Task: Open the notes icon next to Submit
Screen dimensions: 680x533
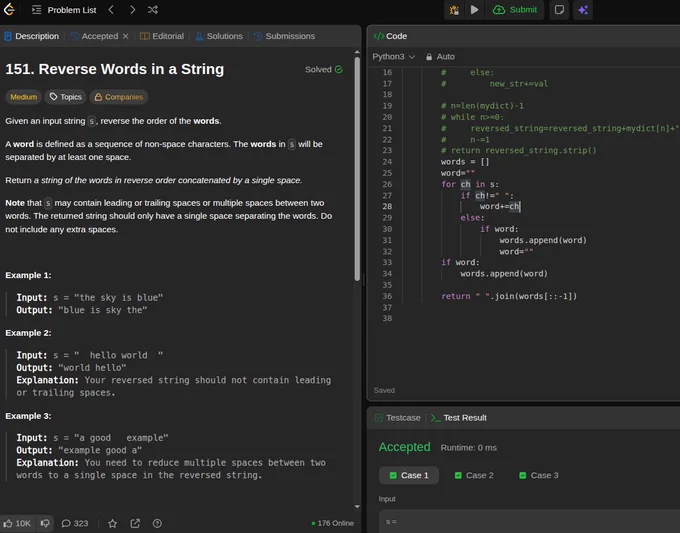Action: pos(559,10)
